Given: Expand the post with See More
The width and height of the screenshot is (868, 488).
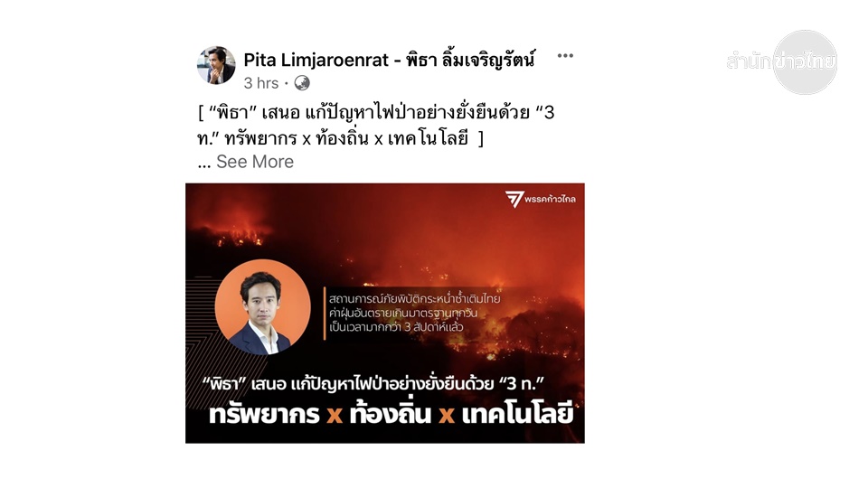Looking at the screenshot, I should click(255, 162).
